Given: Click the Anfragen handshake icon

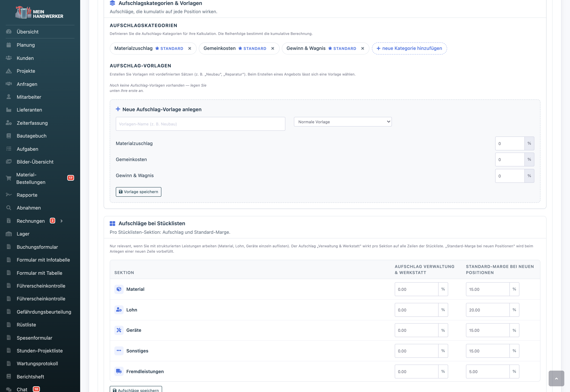Looking at the screenshot, I should [9, 84].
